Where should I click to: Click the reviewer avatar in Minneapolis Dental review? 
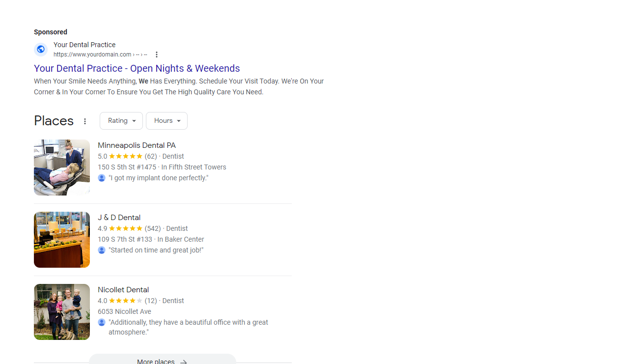tap(101, 177)
